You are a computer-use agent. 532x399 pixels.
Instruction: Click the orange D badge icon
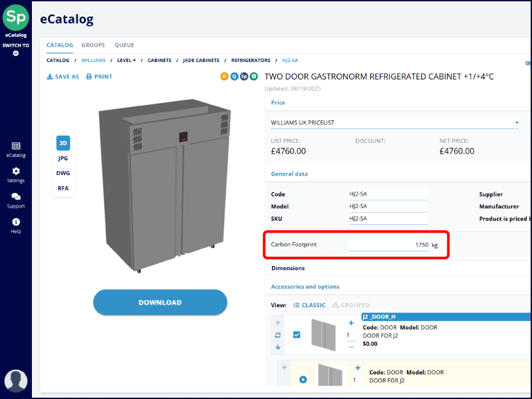(225, 76)
